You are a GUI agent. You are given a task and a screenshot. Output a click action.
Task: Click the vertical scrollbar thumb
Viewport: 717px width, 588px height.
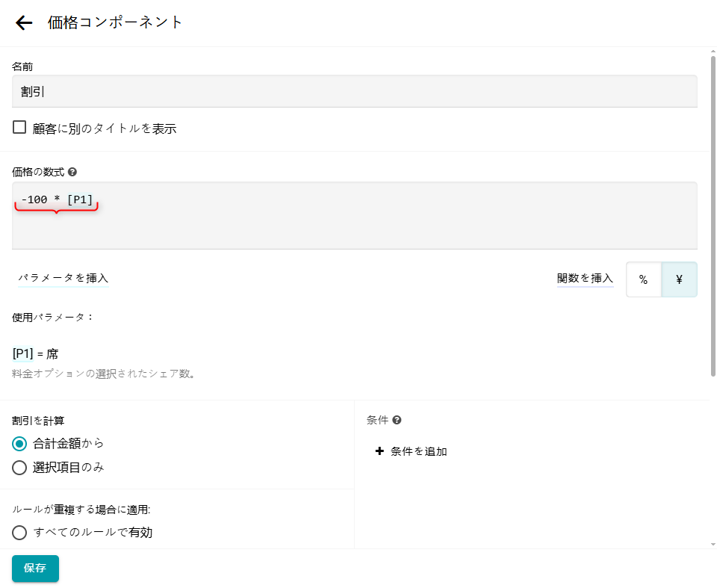tap(713, 217)
